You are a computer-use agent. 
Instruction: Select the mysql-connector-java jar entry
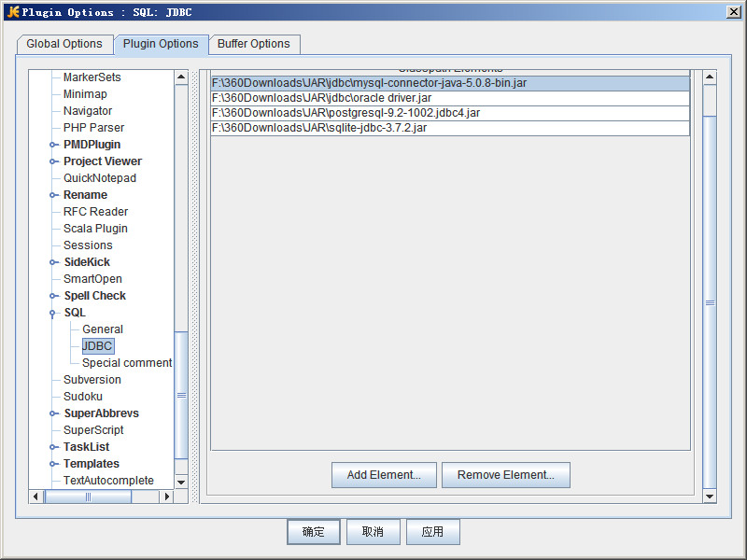pos(369,83)
